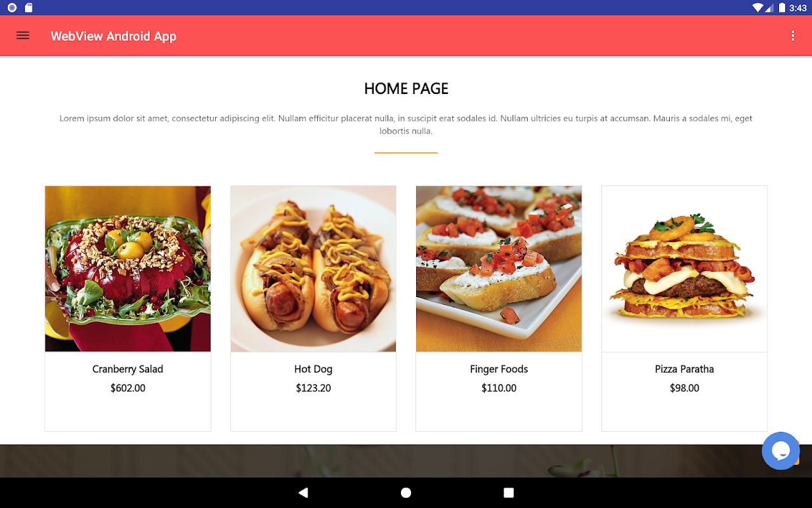Image resolution: width=812 pixels, height=508 pixels.
Task: Open the hamburger navigation menu
Action: (x=23, y=36)
